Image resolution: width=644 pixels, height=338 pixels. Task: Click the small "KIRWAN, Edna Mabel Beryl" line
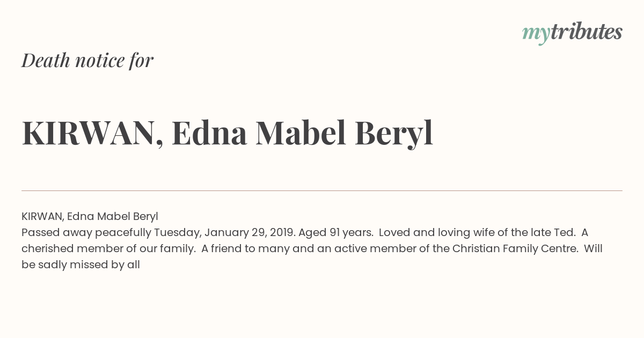(x=90, y=217)
